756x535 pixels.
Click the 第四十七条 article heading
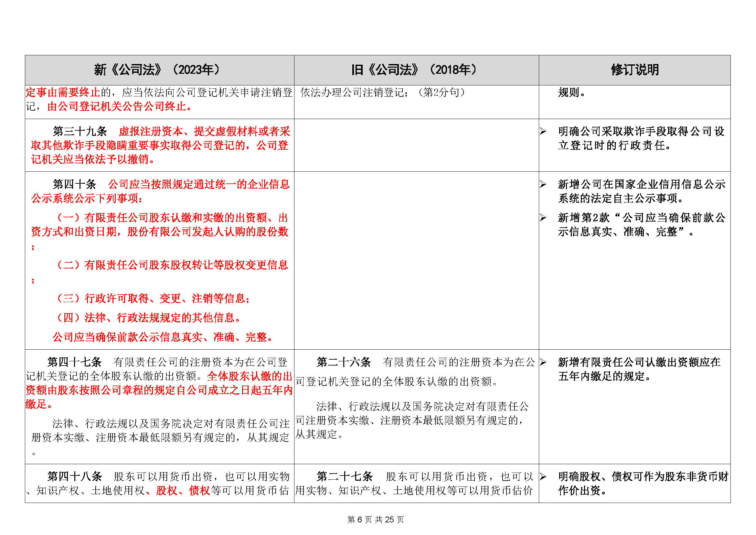[x=74, y=362]
